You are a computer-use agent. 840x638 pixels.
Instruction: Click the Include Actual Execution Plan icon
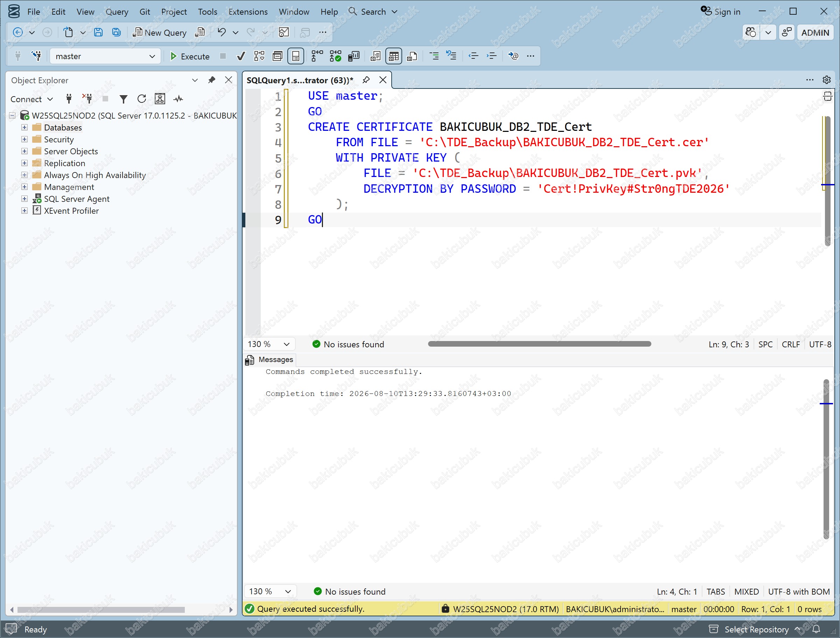tap(317, 56)
